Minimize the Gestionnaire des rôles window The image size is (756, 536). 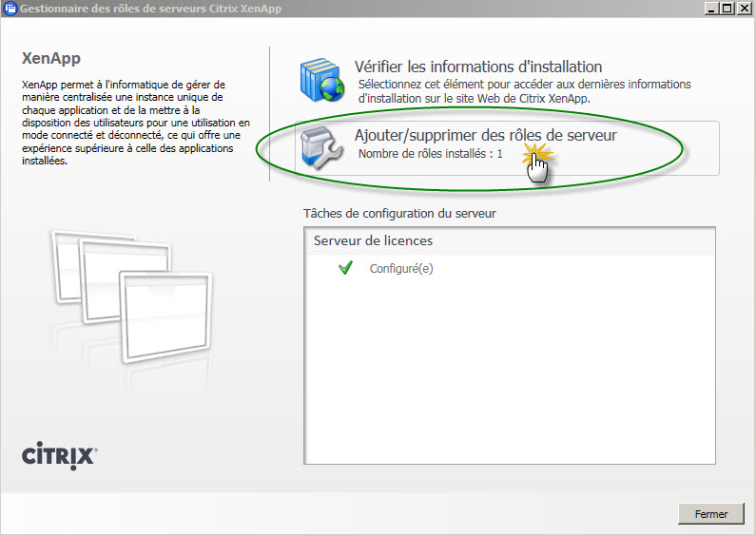click(x=711, y=9)
